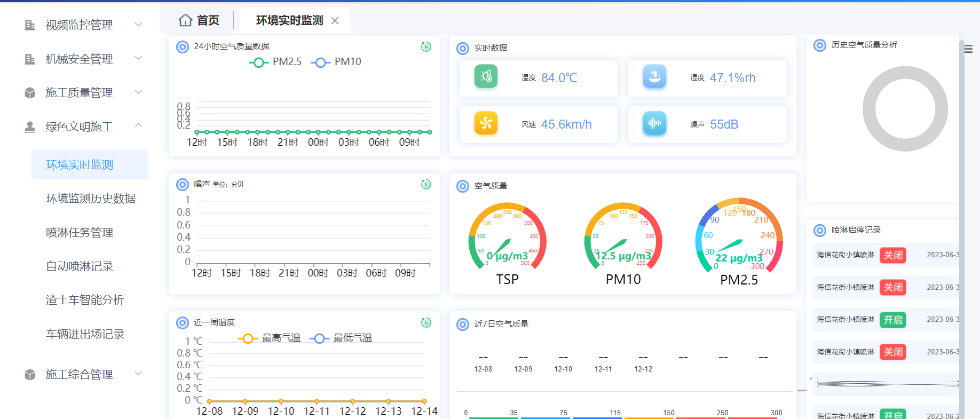The image size is (980, 419).
Task: Toggle PM2.5 series in chart legend
Action: (x=275, y=62)
